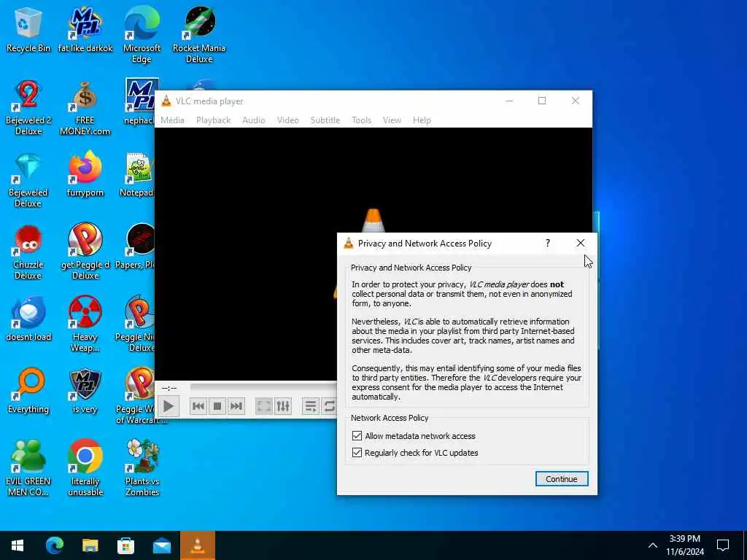Select the Firefox desktop shortcut icon
The width and height of the screenshot is (747, 560).
[85, 174]
